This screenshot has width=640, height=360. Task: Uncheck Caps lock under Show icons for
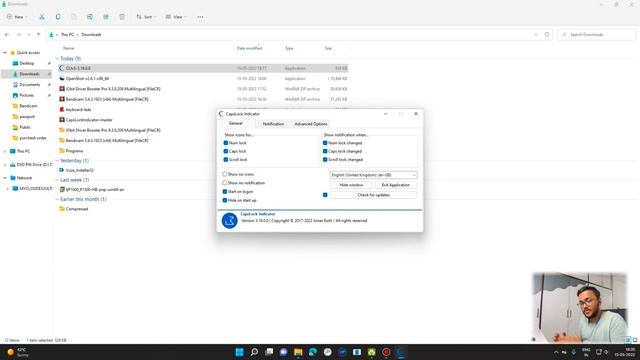click(226, 151)
